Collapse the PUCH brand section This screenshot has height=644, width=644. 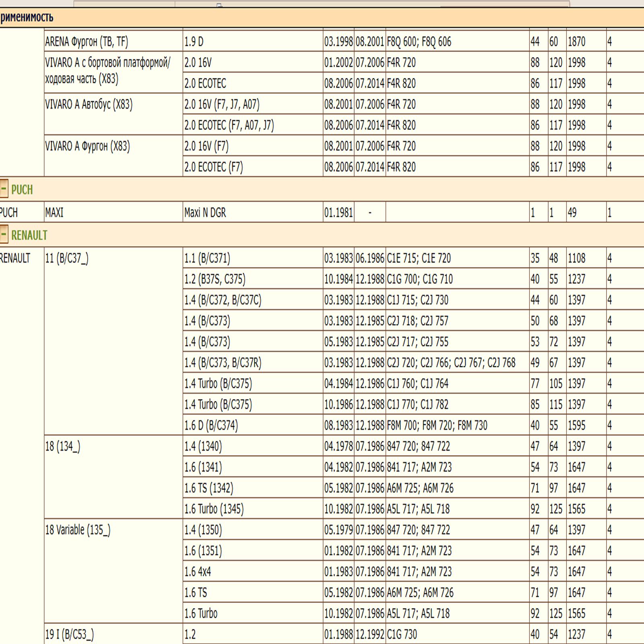4,189
